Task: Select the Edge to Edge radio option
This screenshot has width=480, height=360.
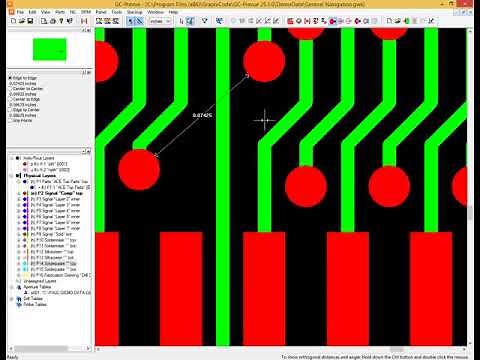Action: [x=10, y=78]
